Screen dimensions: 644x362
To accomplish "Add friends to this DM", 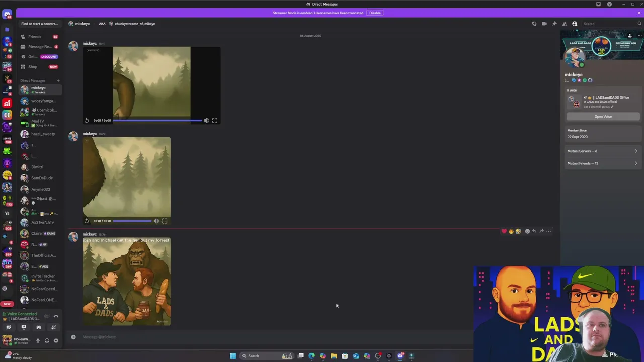I will tap(565, 24).
